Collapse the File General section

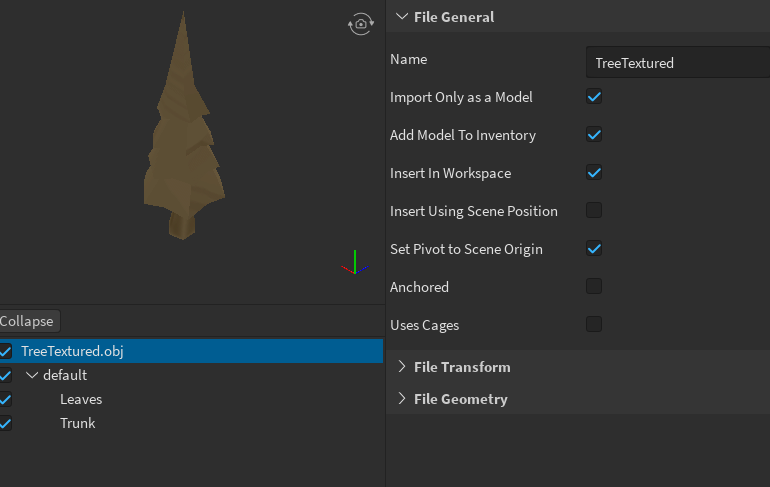402,17
